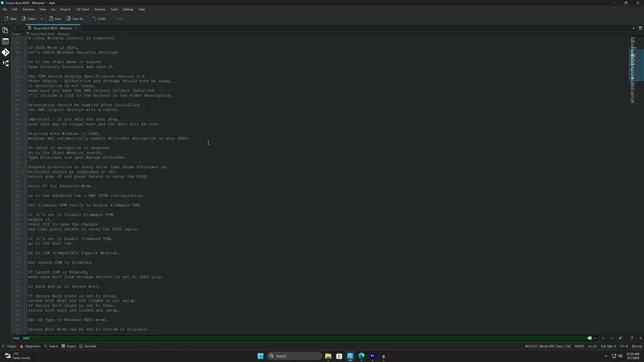
Task: Click the Windows taskbar Search box
Action: click(294, 356)
